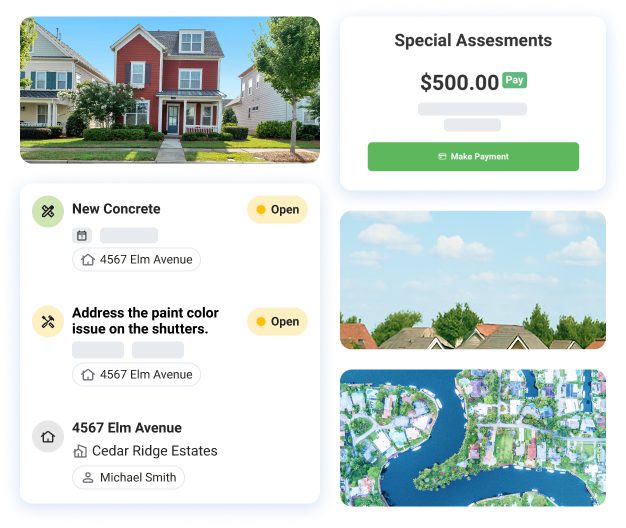Click the $500.00 special assessment amount
The image size is (626, 528).
pos(459,83)
